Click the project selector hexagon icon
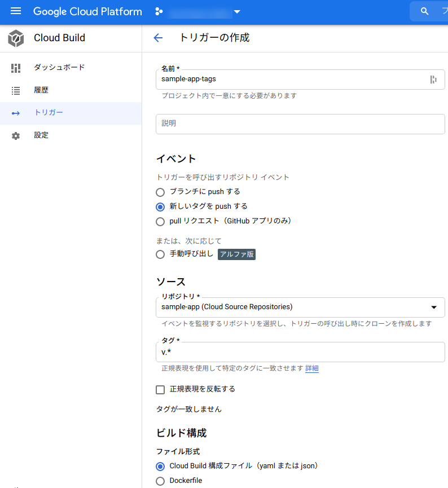The image size is (448, 488). pyautogui.click(x=159, y=11)
